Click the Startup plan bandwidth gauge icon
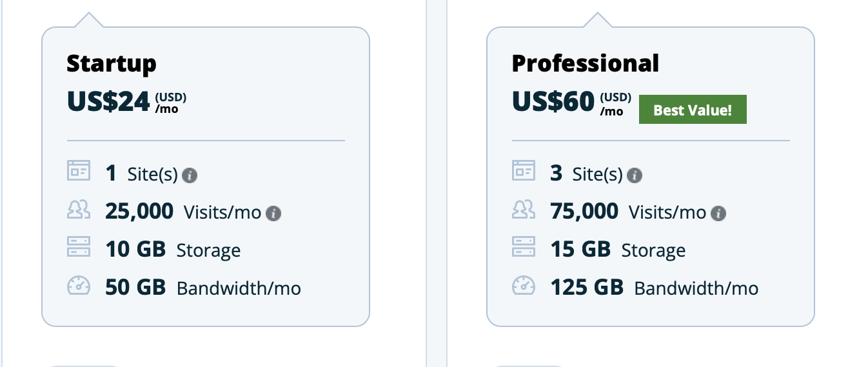Viewport: 868px width, 367px height. [x=79, y=286]
